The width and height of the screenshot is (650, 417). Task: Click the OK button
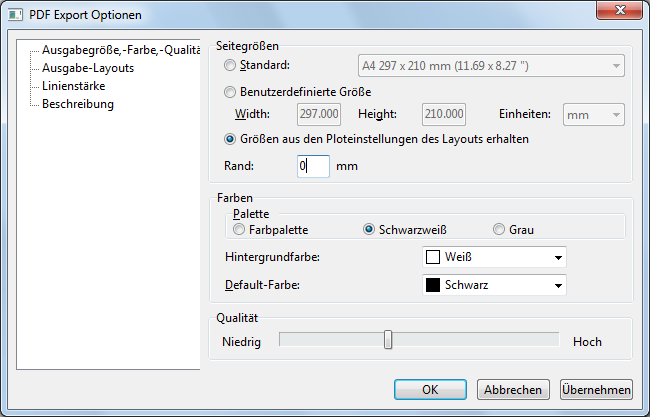click(x=430, y=390)
